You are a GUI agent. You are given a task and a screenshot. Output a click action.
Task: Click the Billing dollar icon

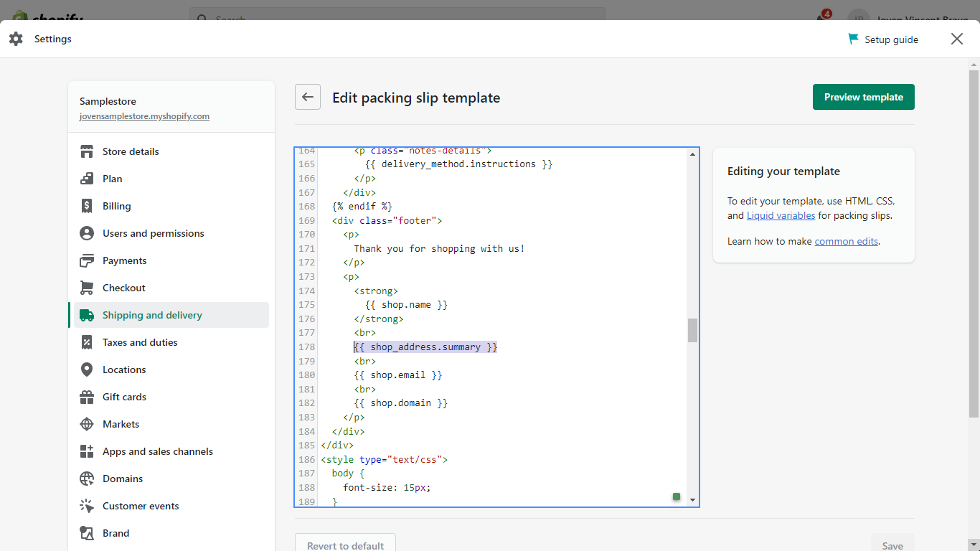click(x=87, y=206)
